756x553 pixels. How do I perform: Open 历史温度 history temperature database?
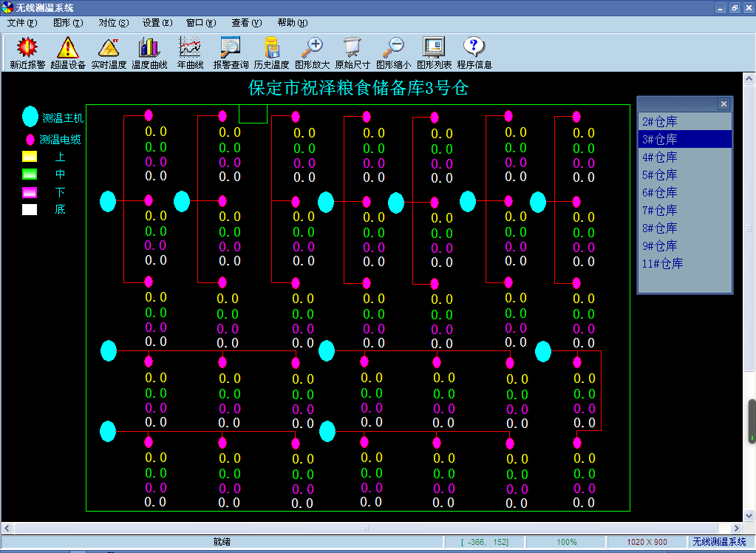pyautogui.click(x=271, y=48)
